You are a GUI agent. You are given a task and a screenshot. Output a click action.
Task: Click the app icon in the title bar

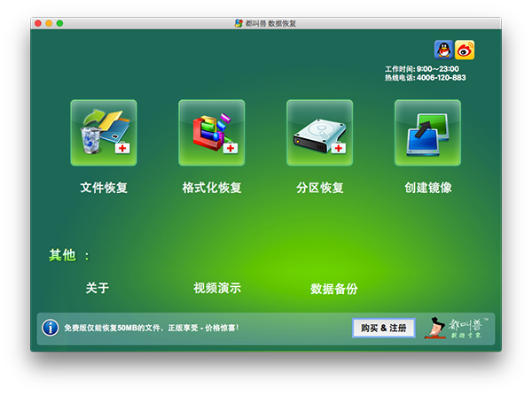tap(238, 23)
